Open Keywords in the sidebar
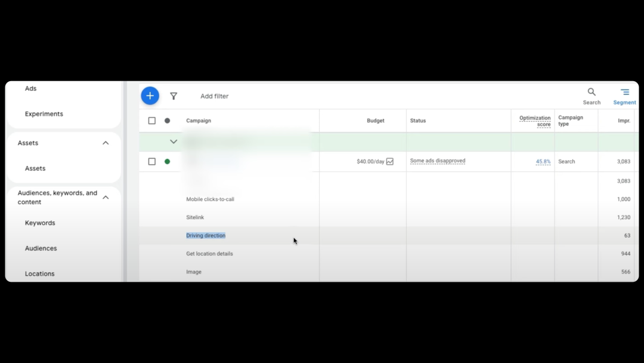644x363 pixels. coord(40,223)
